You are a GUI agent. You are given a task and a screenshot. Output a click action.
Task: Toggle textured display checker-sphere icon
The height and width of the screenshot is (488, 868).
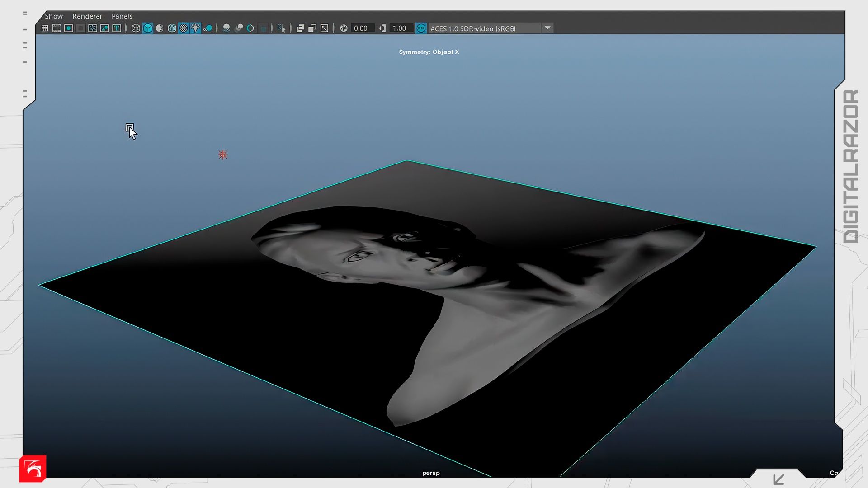tap(184, 28)
